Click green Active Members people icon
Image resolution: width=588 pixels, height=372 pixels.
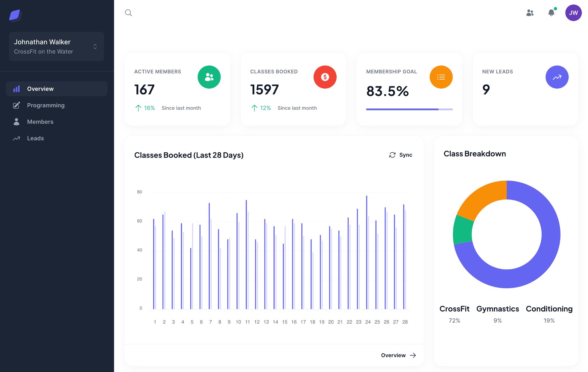point(209,77)
